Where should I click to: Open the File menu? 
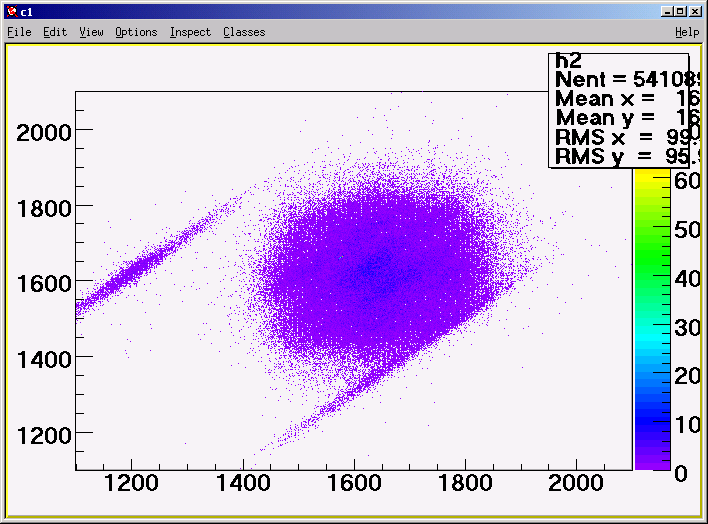coord(19,32)
